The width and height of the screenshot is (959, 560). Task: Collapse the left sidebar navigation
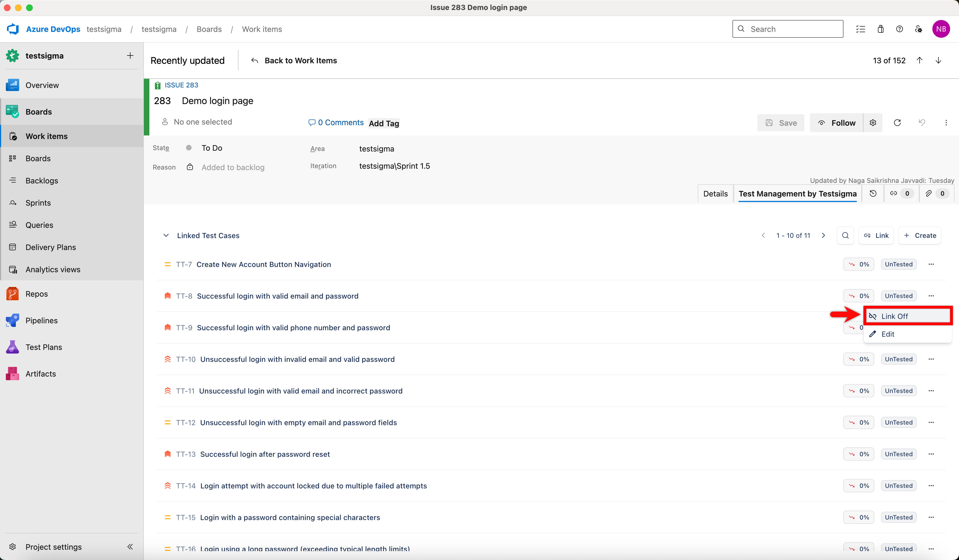[x=130, y=547]
